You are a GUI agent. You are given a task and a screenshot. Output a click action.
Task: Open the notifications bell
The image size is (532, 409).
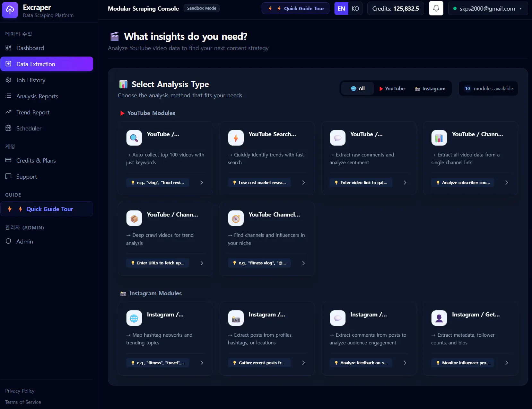click(x=436, y=8)
